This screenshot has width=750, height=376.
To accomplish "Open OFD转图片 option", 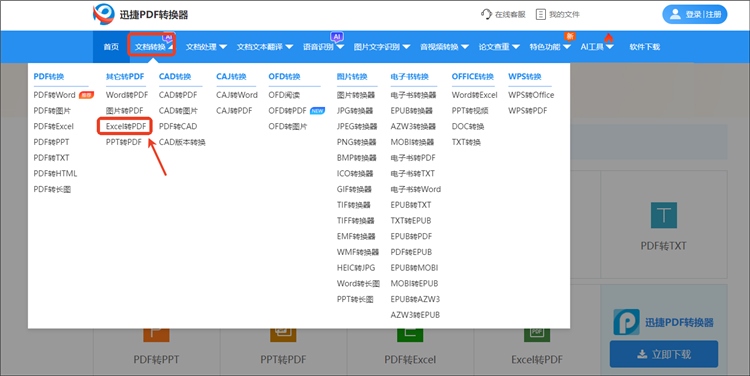I will [287, 126].
